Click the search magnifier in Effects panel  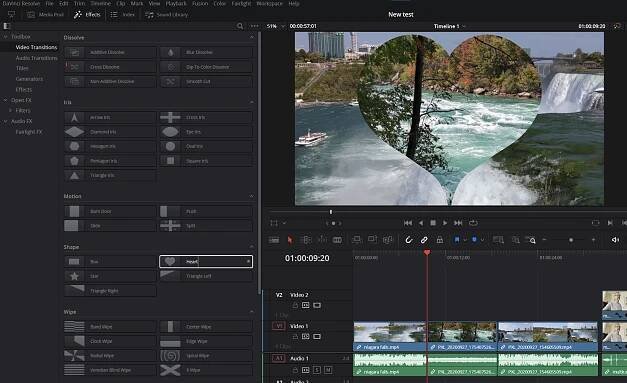pyautogui.click(x=240, y=26)
